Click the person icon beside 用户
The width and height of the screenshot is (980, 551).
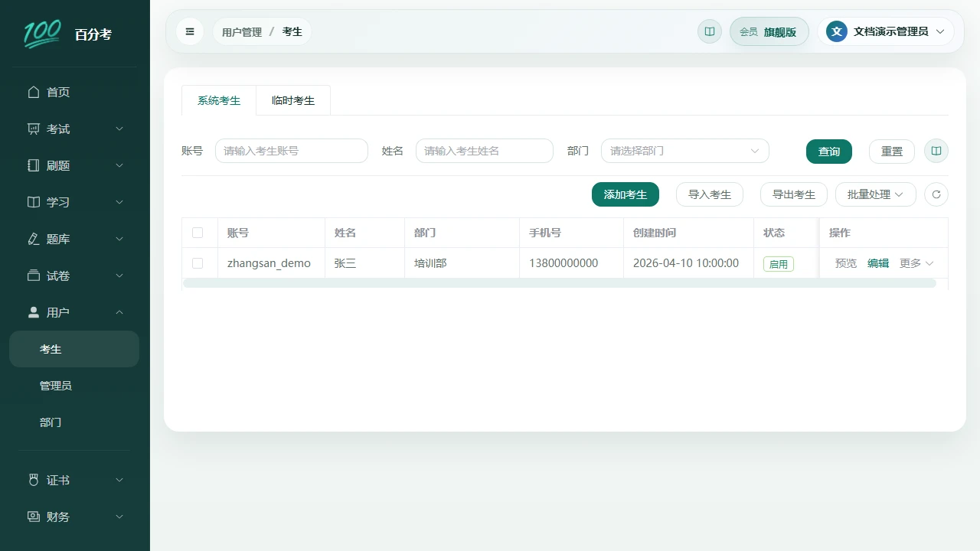[x=33, y=312]
